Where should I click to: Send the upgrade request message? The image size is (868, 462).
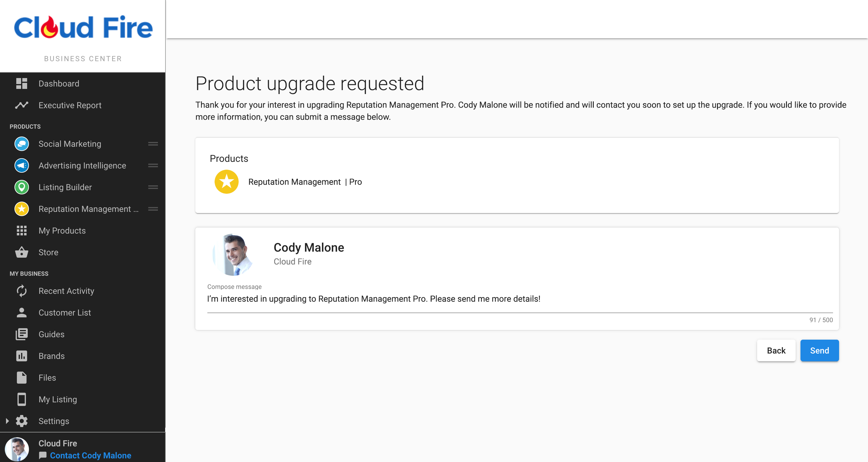point(819,350)
